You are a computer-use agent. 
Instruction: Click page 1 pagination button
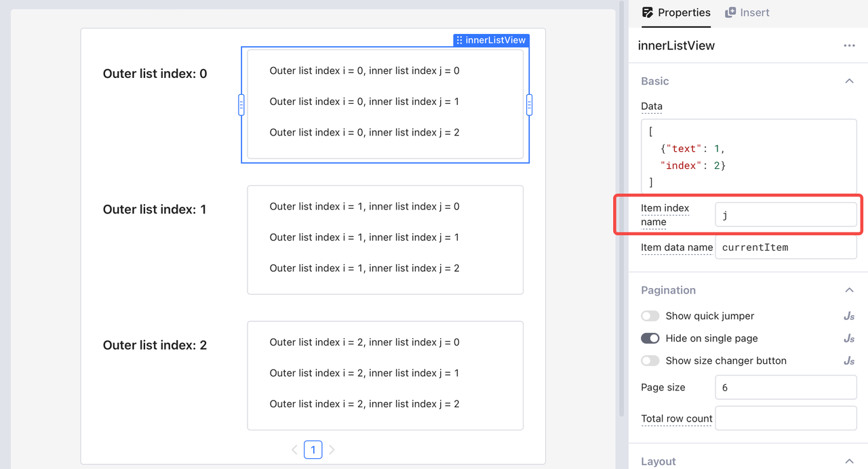click(x=313, y=449)
